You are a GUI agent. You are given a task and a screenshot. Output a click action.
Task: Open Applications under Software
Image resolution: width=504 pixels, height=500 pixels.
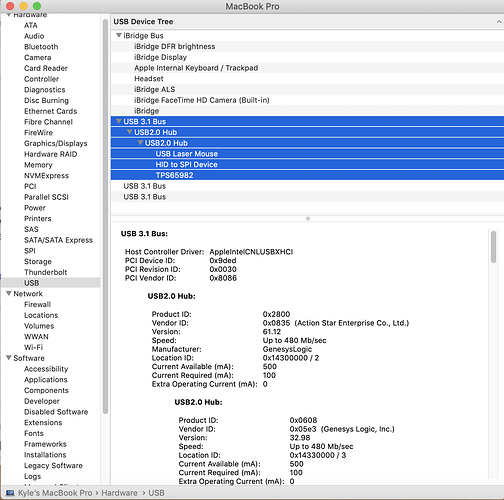pyautogui.click(x=46, y=379)
